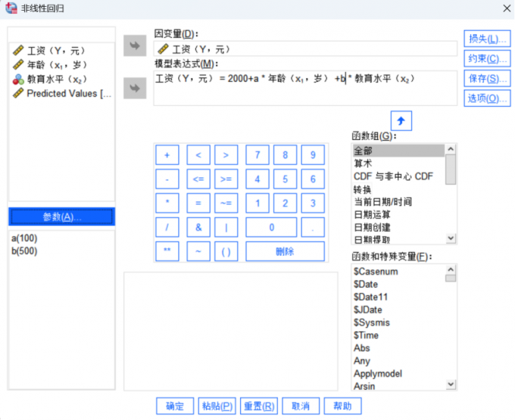Select the Predicted Values variable
515x420 pixels.
point(62,94)
